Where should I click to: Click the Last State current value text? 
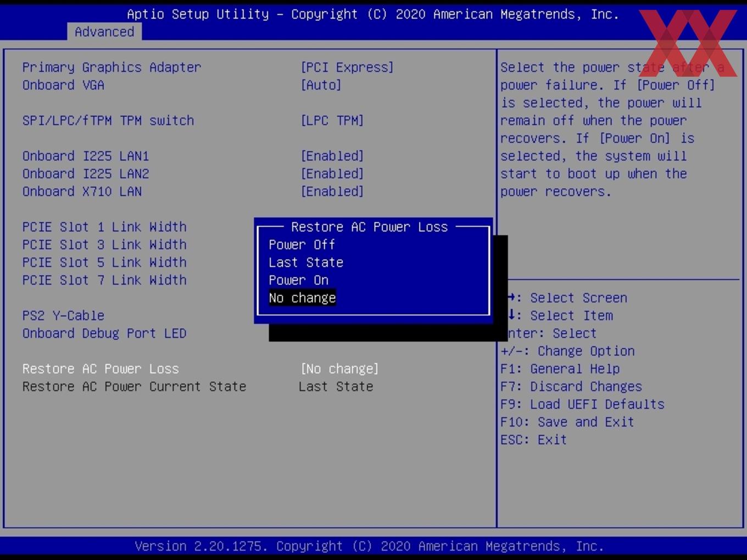336,387
